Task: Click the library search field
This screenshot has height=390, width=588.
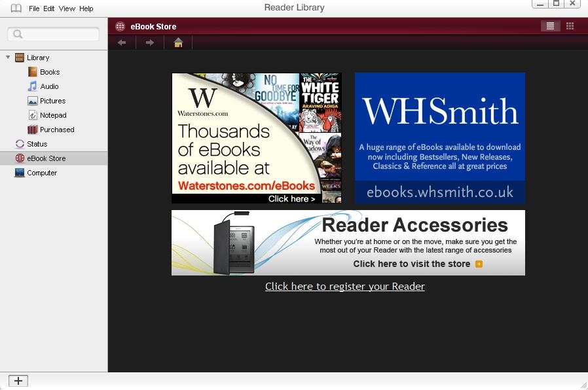Action: click(53, 34)
